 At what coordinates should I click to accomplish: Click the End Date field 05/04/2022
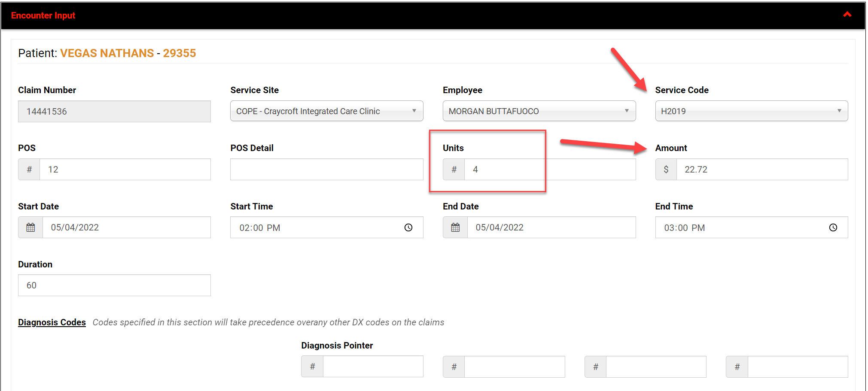[x=551, y=227]
